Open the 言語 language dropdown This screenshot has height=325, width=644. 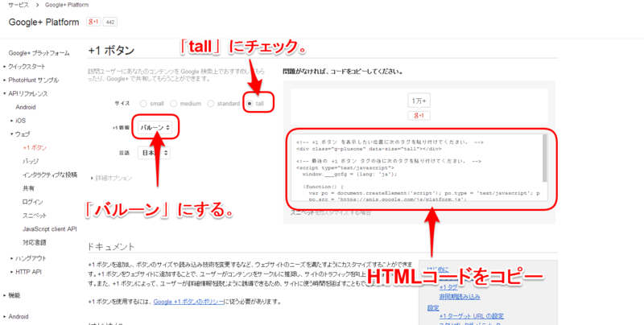click(x=154, y=153)
